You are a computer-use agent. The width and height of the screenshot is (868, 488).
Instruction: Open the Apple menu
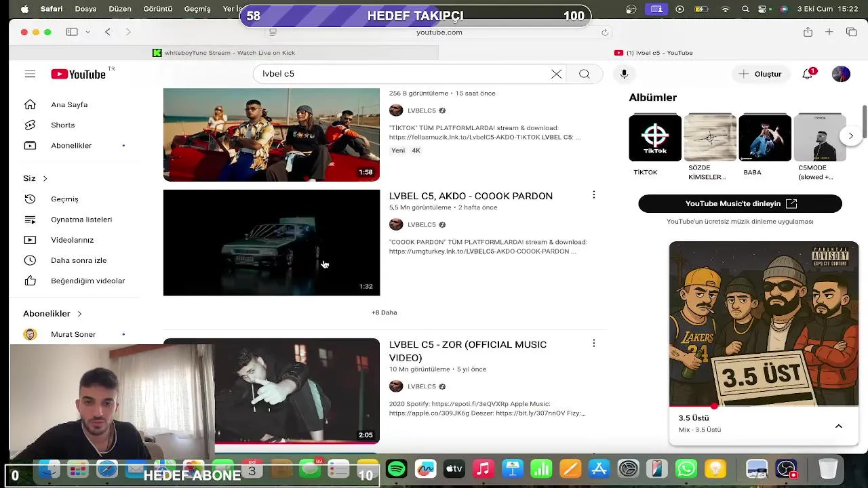pyautogui.click(x=24, y=9)
